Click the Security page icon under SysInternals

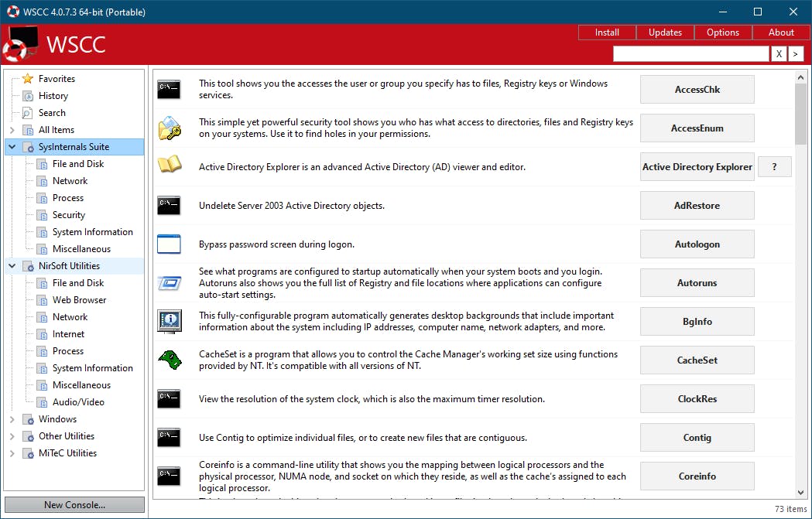click(x=42, y=215)
